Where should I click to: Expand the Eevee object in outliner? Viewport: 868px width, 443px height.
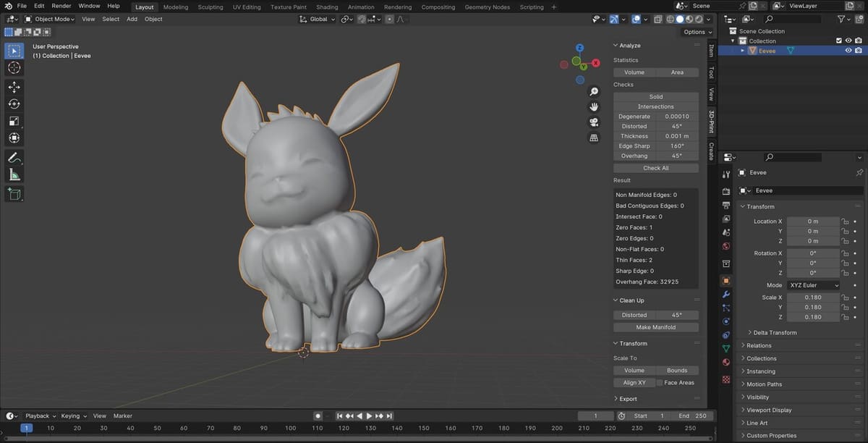pos(742,51)
